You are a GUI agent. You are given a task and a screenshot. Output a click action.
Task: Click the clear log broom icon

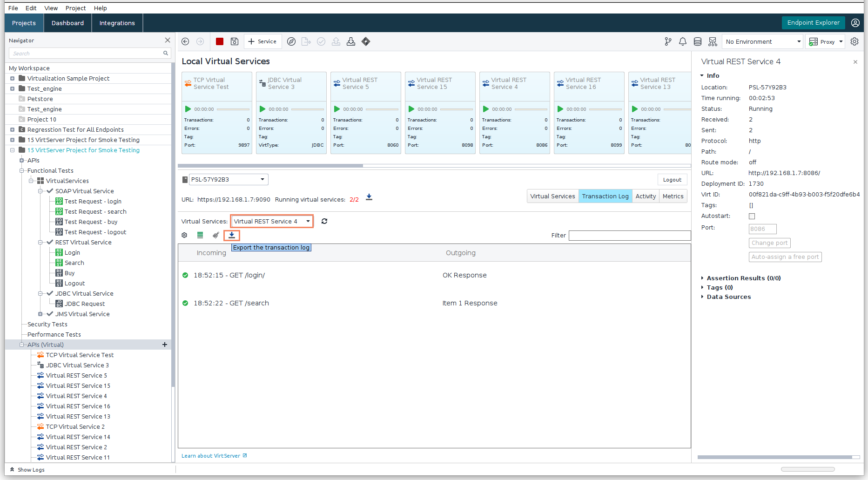(x=215, y=235)
